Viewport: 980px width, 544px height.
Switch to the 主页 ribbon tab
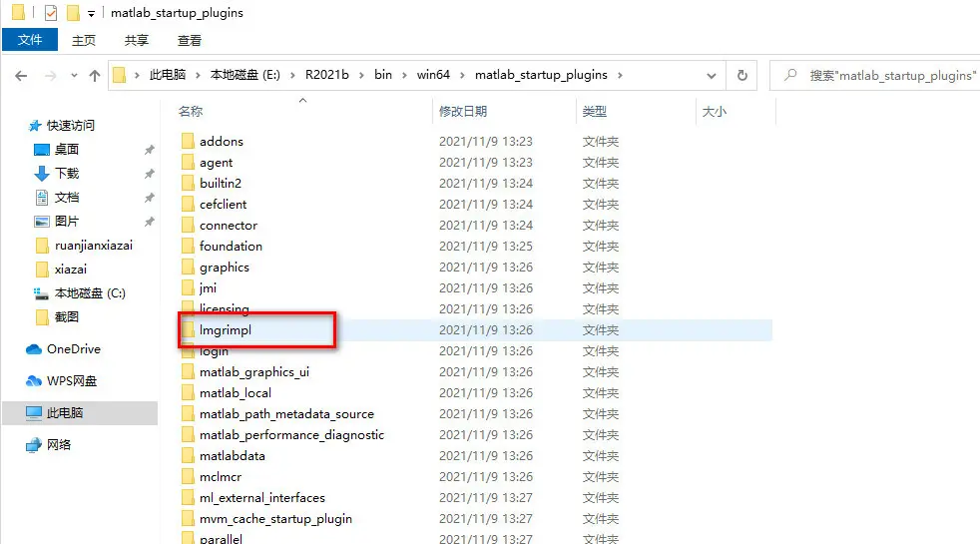[x=84, y=41]
